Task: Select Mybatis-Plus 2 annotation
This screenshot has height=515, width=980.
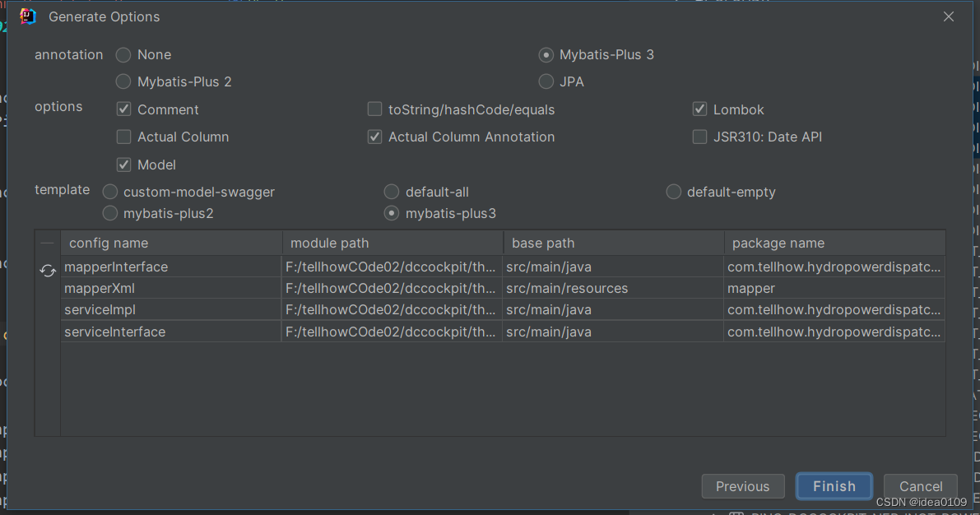Action: (x=123, y=81)
